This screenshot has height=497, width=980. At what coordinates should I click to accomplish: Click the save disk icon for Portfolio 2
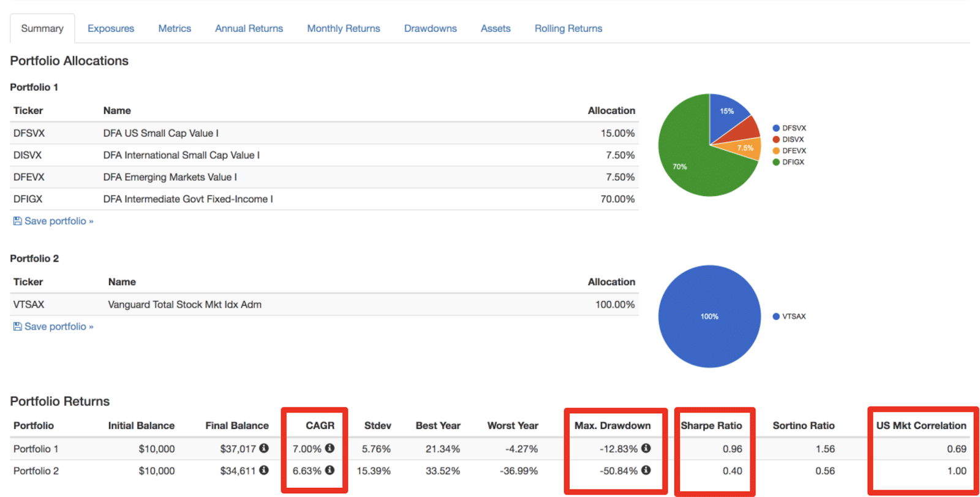pyautogui.click(x=17, y=326)
